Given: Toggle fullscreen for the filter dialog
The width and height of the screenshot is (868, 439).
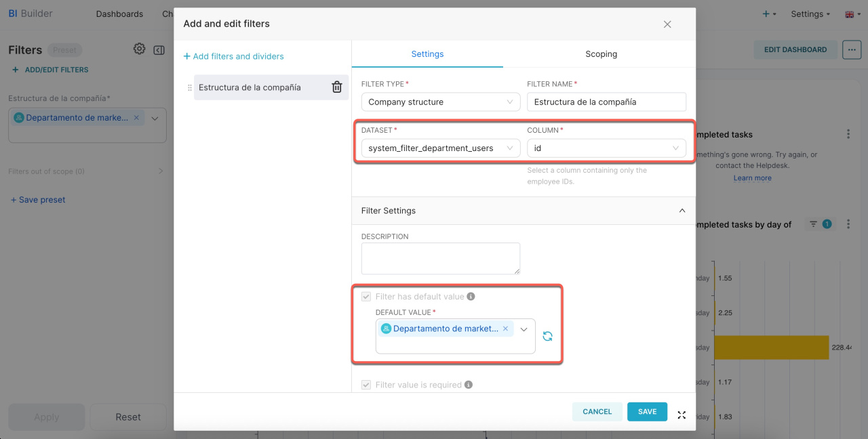Looking at the screenshot, I should tap(682, 415).
